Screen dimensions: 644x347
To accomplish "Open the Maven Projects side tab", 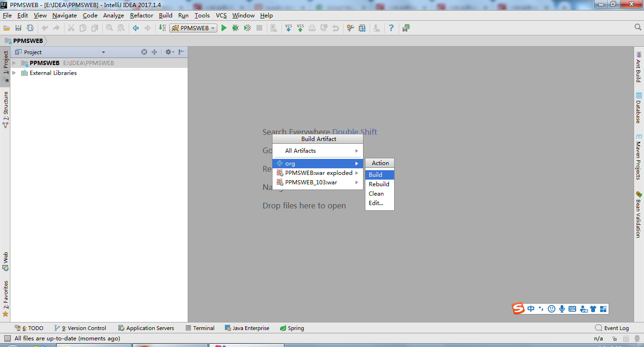I will coord(638,157).
